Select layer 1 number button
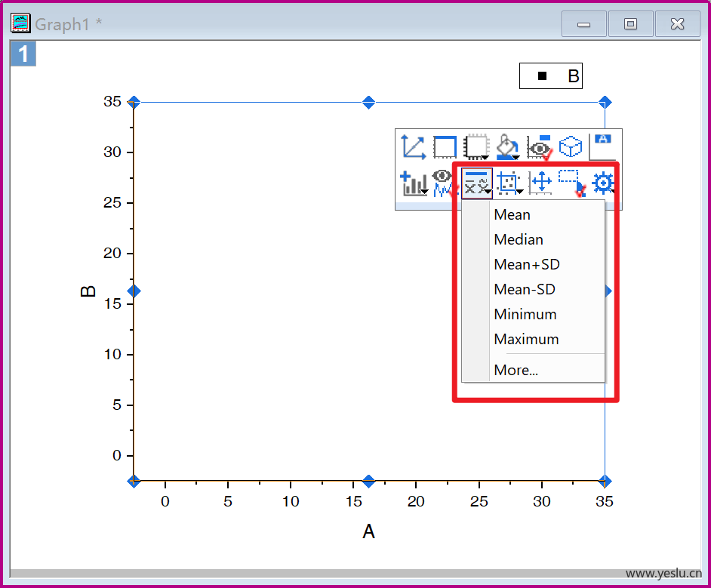This screenshot has width=711, height=588. (x=23, y=54)
